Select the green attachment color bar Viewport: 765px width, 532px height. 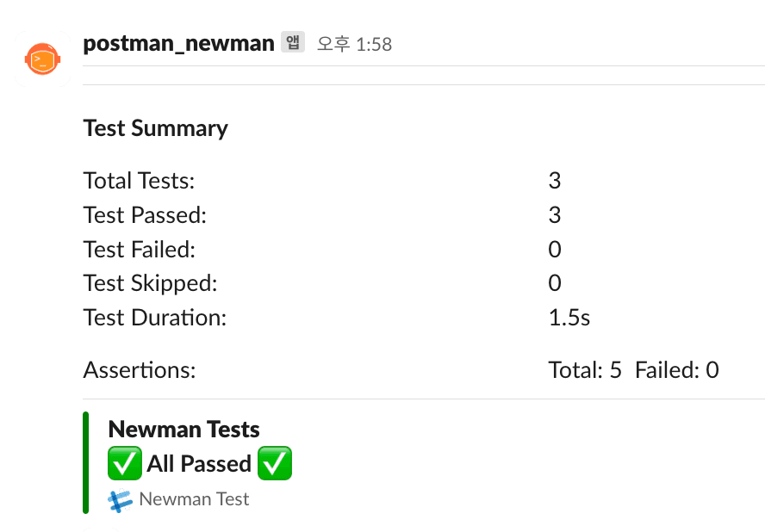pyautogui.click(x=86, y=463)
